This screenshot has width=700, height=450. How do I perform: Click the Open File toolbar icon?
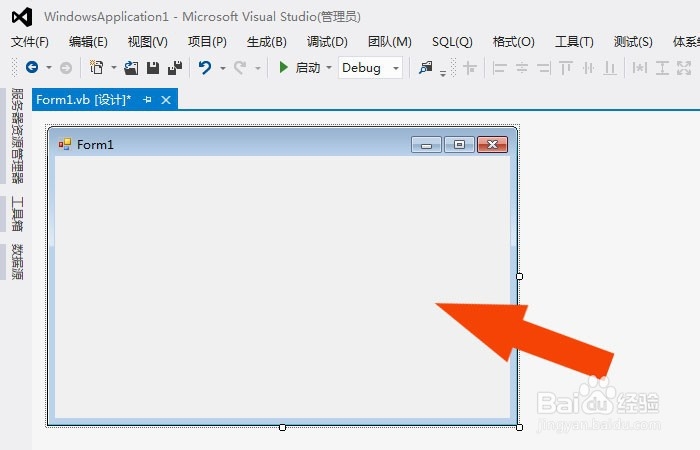[131, 68]
